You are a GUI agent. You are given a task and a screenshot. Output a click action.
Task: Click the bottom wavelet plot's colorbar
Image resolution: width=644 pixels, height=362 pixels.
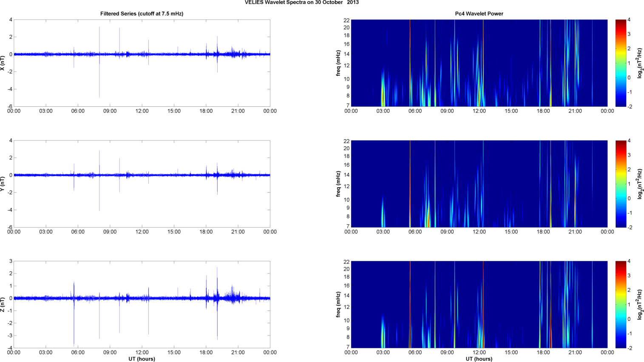(621, 305)
